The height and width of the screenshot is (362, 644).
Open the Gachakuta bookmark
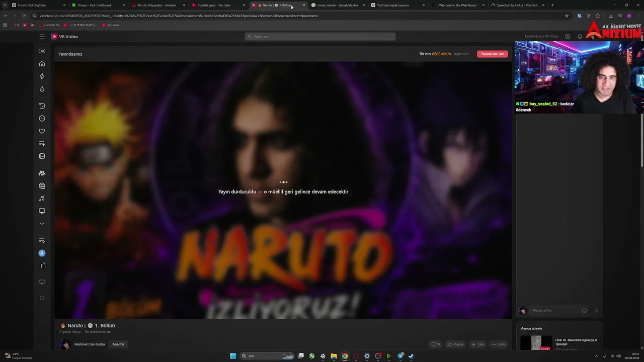tap(49, 25)
